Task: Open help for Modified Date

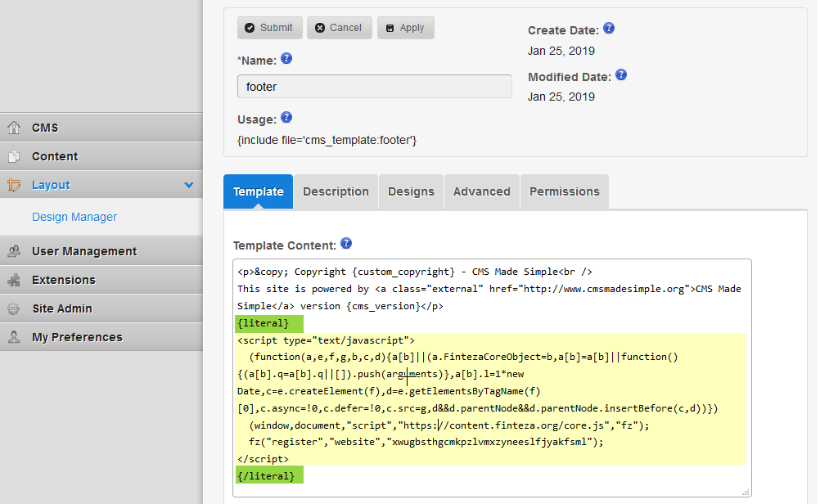Action: (621, 75)
